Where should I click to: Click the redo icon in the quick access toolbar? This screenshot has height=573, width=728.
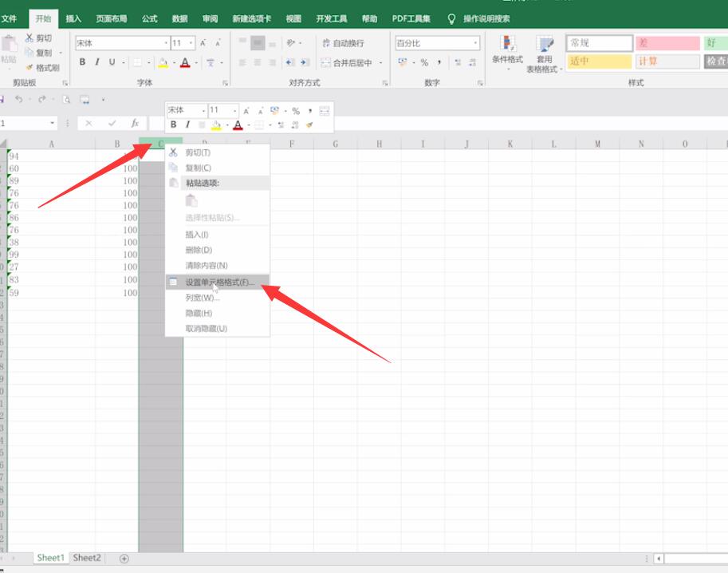pos(41,99)
